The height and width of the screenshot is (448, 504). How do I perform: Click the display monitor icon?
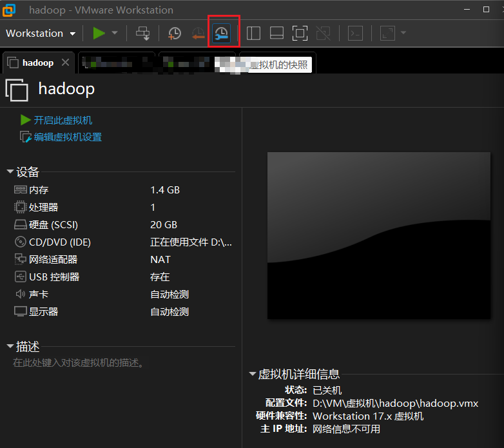click(x=20, y=311)
